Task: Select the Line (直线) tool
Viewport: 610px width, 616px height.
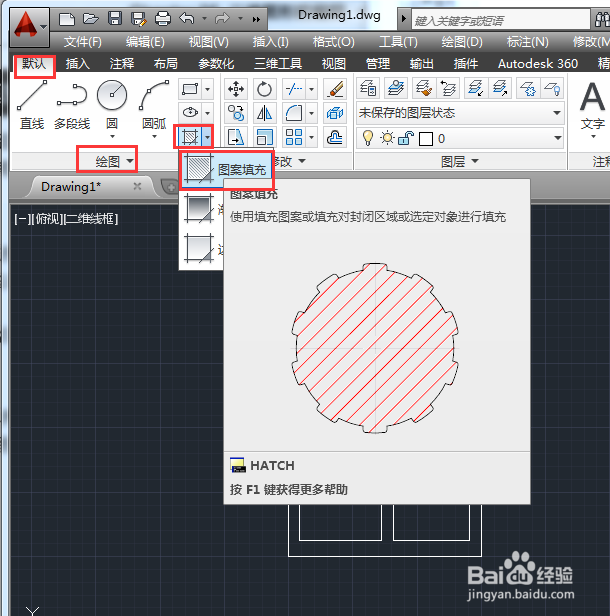Action: (x=32, y=105)
